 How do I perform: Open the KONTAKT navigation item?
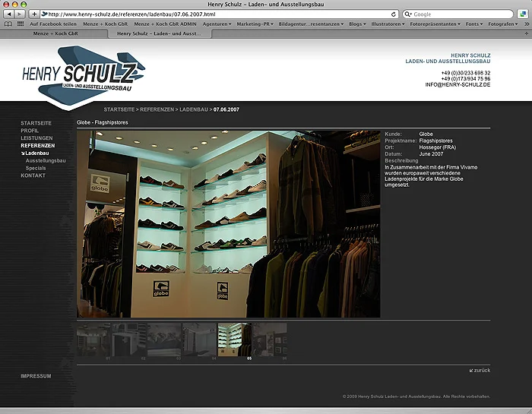coord(33,175)
